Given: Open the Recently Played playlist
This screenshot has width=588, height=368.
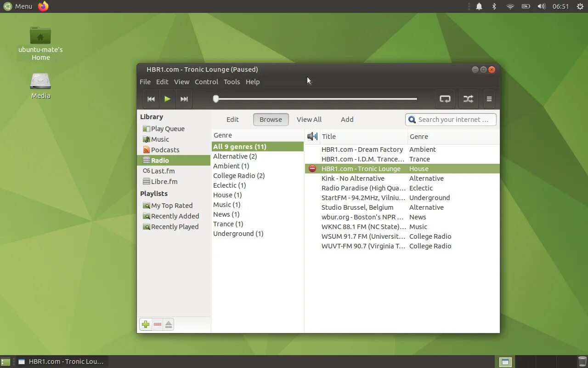Looking at the screenshot, I should tap(174, 227).
